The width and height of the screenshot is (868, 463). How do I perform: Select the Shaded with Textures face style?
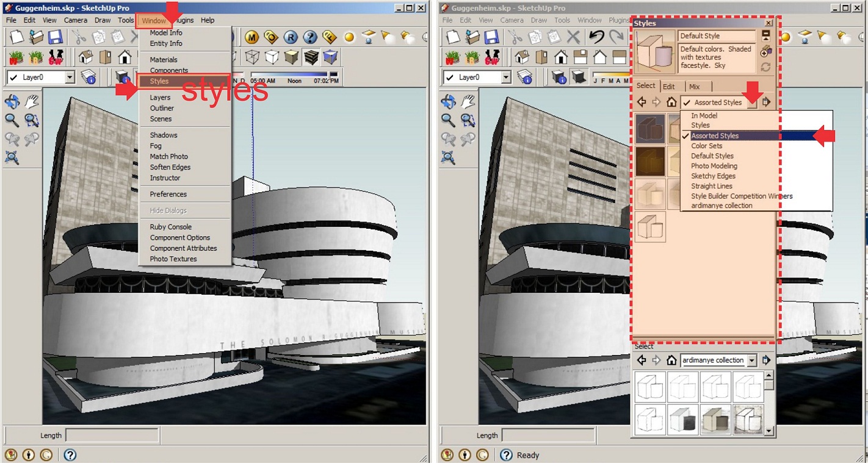click(311, 57)
